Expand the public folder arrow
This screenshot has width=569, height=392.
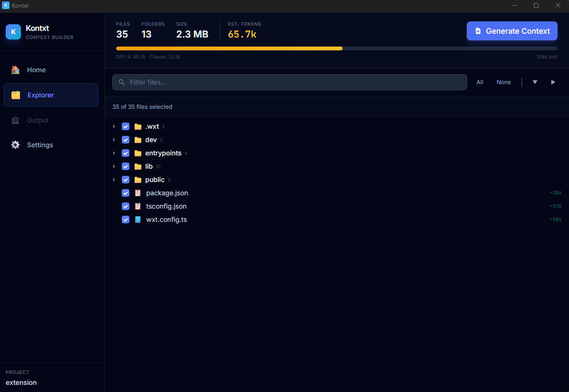click(114, 180)
